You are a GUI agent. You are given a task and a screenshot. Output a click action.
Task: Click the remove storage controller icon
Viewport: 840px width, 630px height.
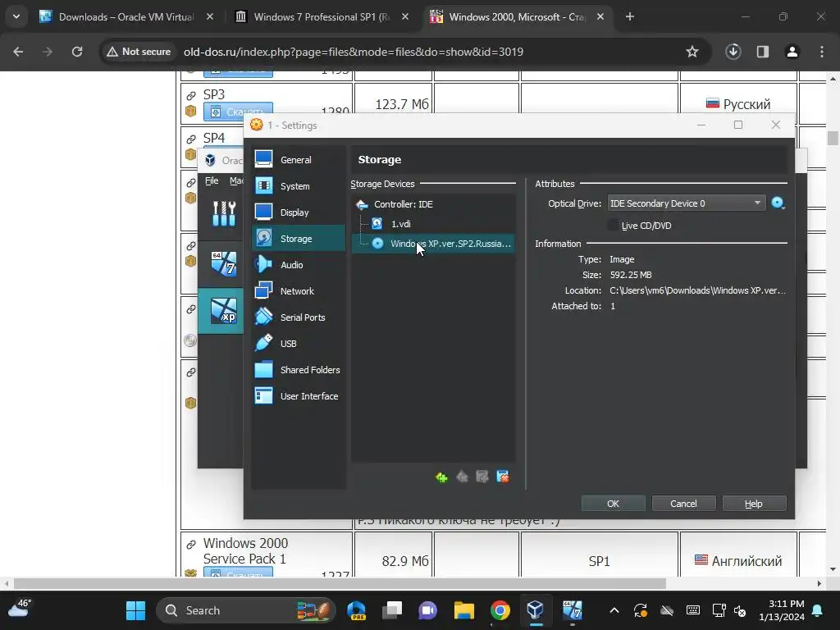[x=462, y=477]
